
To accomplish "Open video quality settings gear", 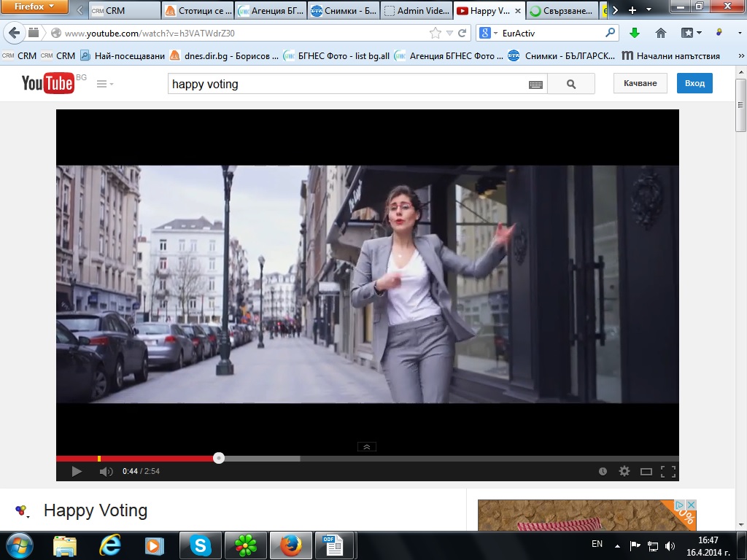I will (624, 472).
